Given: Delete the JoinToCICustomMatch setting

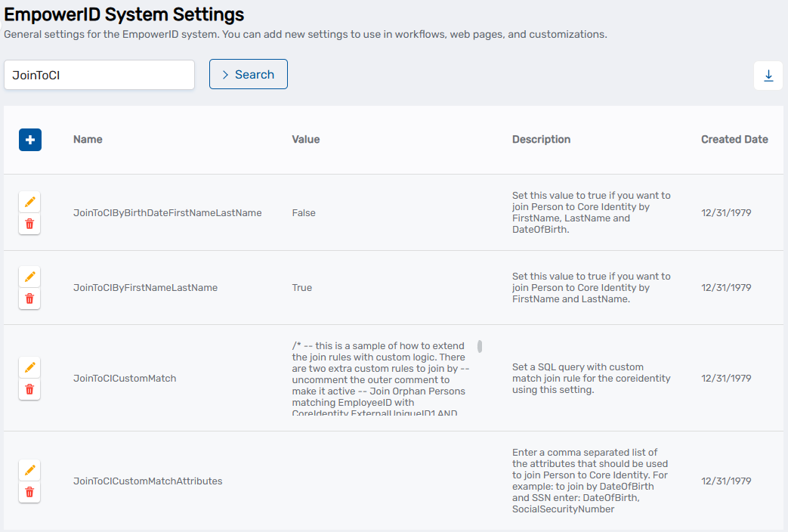Looking at the screenshot, I should (29, 389).
